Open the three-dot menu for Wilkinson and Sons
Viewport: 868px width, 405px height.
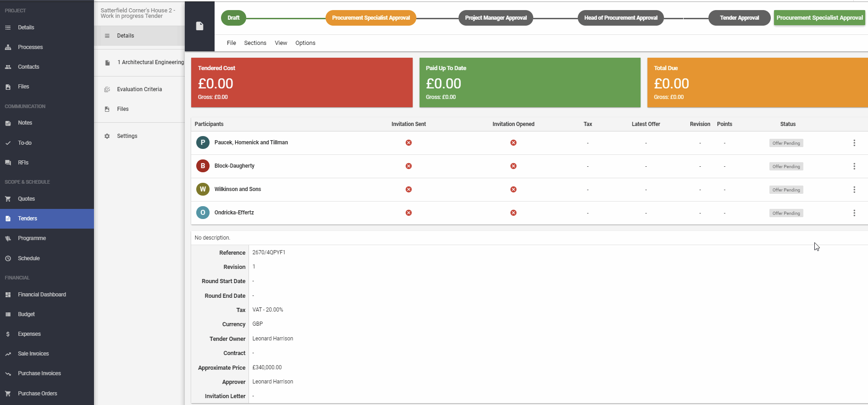click(x=854, y=190)
